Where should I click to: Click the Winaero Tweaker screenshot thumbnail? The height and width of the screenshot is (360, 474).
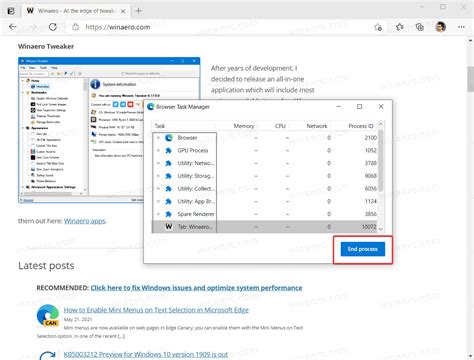109,130
